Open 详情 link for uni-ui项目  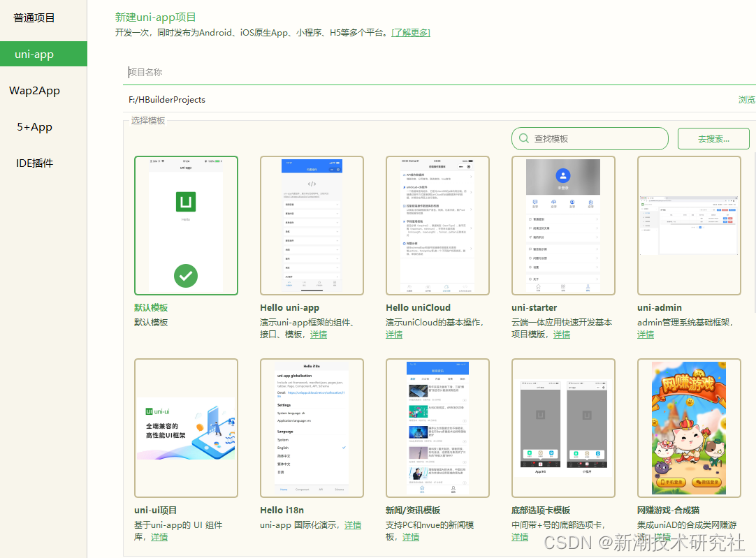pyautogui.click(x=159, y=537)
